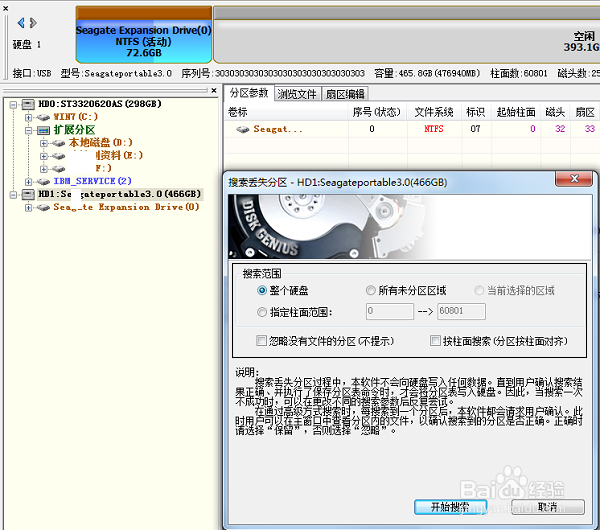
Task: Click extended partition icon
Action: point(43,130)
